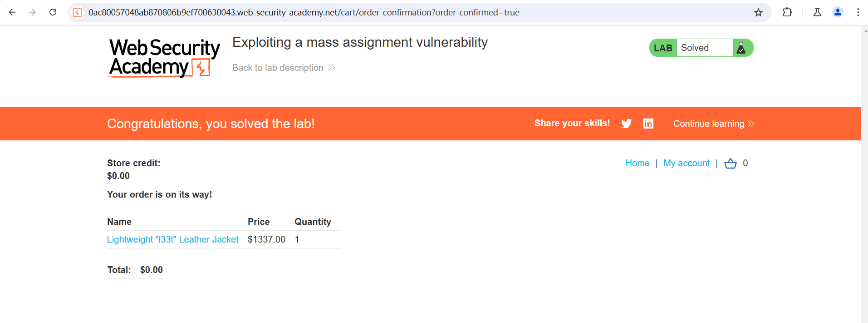Share the result on Twitter
868x323 pixels.
click(x=626, y=124)
